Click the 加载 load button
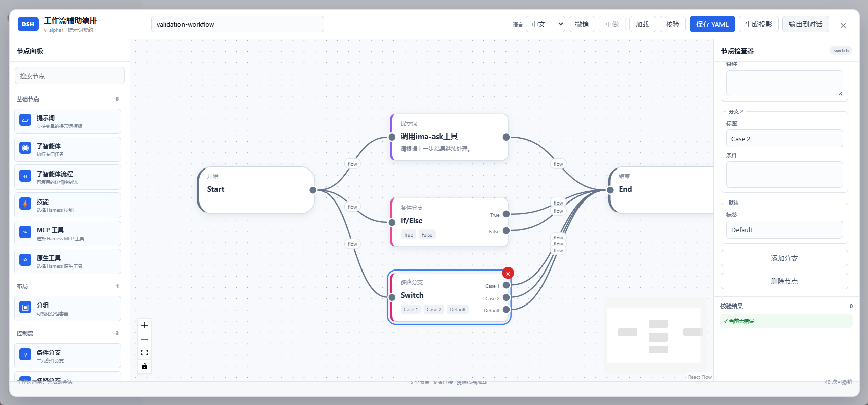This screenshot has height=405, width=868. pos(642,24)
